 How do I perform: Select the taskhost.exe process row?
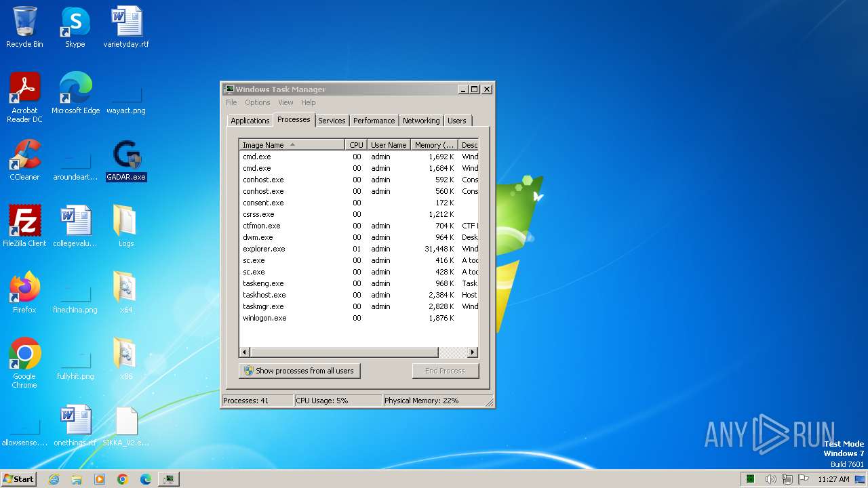click(x=359, y=295)
